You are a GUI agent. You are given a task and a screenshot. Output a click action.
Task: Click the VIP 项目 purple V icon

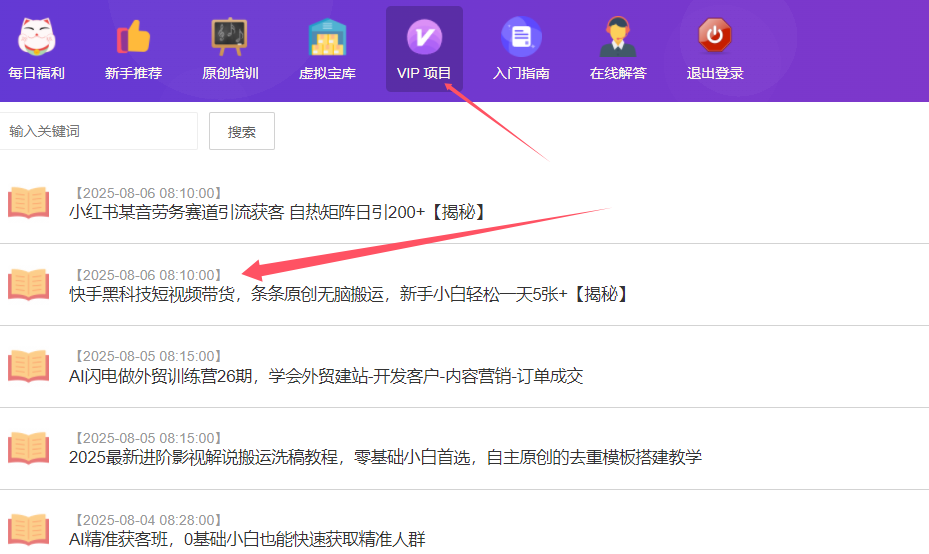[x=424, y=37]
